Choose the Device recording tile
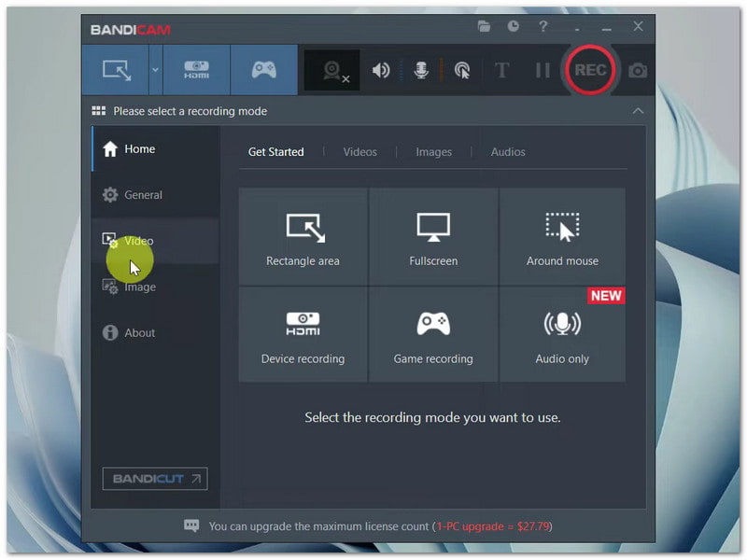 (303, 334)
